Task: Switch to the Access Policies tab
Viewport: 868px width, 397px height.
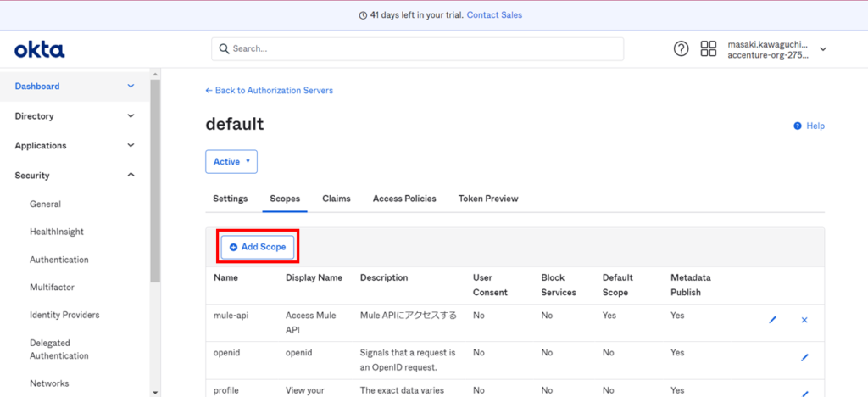Action: (404, 198)
